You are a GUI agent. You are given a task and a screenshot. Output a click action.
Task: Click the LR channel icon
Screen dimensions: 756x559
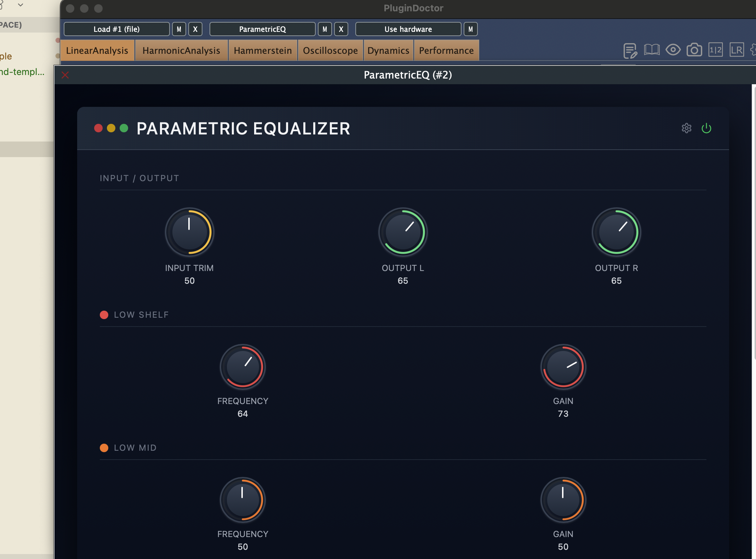(737, 50)
